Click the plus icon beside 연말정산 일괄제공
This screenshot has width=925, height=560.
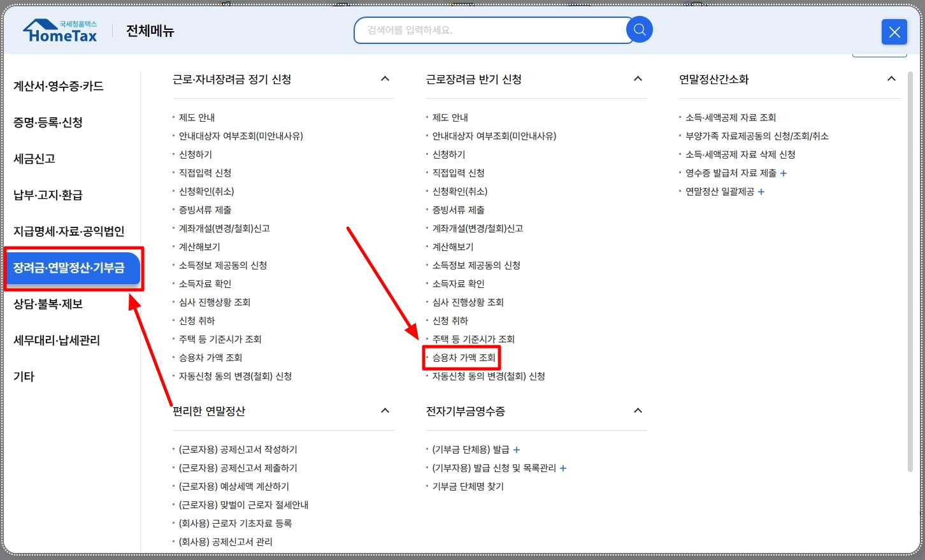761,191
